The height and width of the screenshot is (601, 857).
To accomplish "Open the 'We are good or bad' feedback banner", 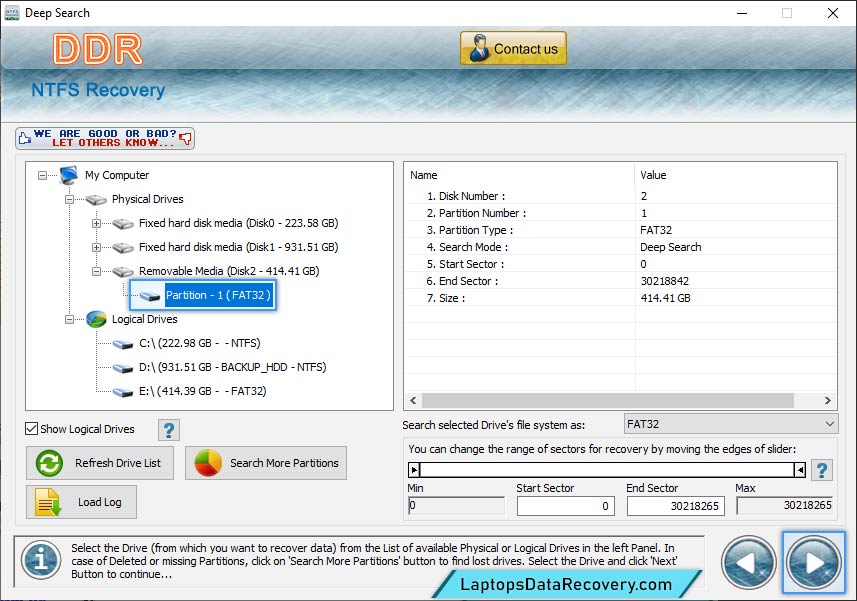I will pyautogui.click(x=105, y=138).
